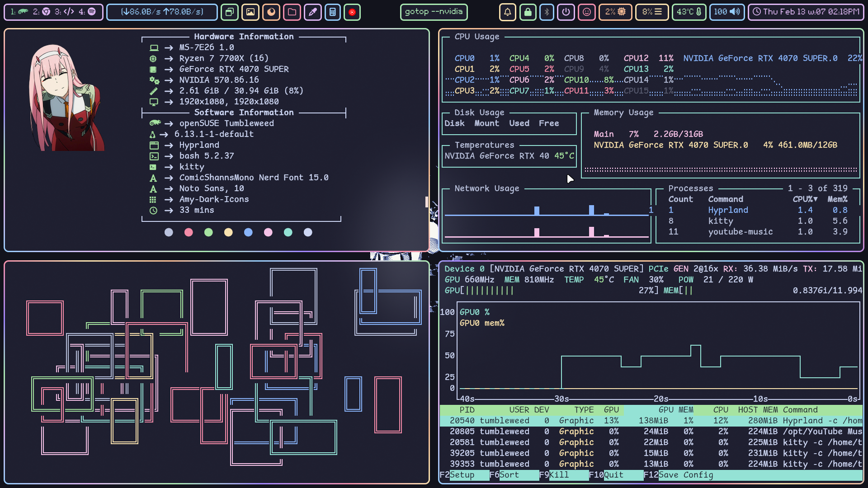
Task: Switch to workspace 4 with Spotify icon
Action: (87, 12)
